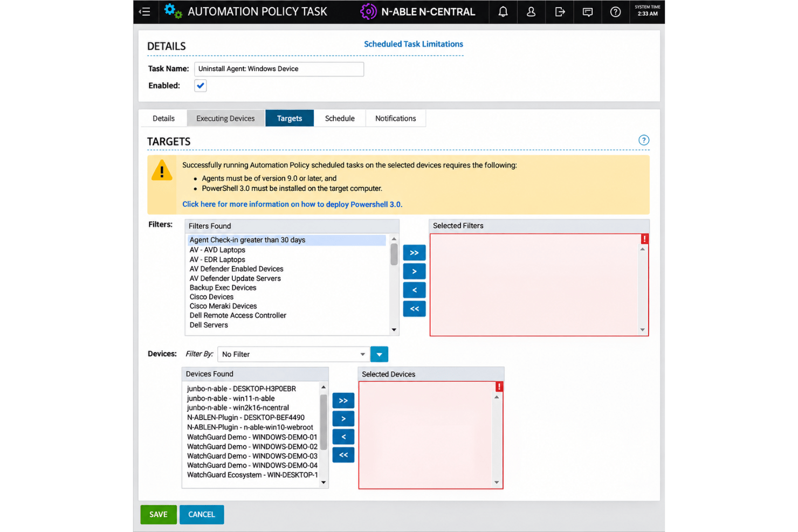Click the yellow warning triangle icon

(x=162, y=171)
